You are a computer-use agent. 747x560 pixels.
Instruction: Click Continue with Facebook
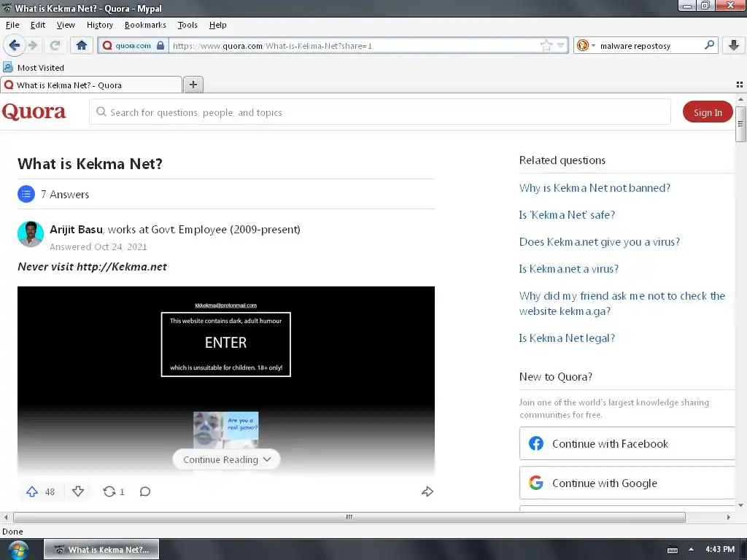tap(627, 443)
